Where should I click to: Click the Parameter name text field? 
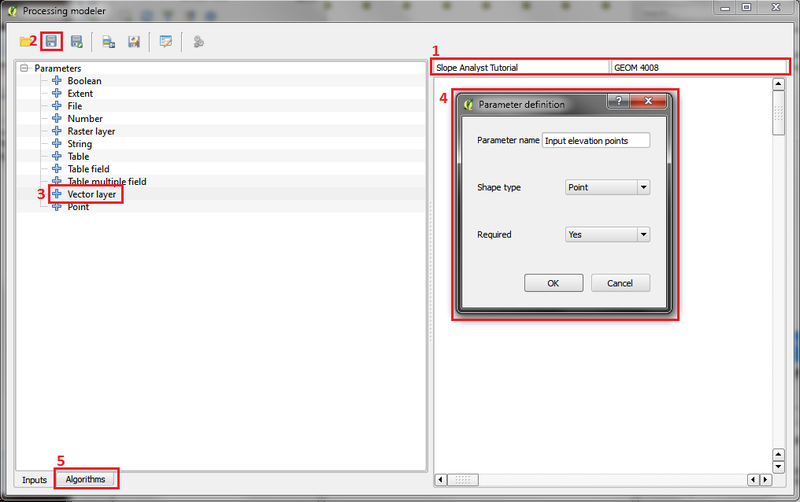coord(595,141)
